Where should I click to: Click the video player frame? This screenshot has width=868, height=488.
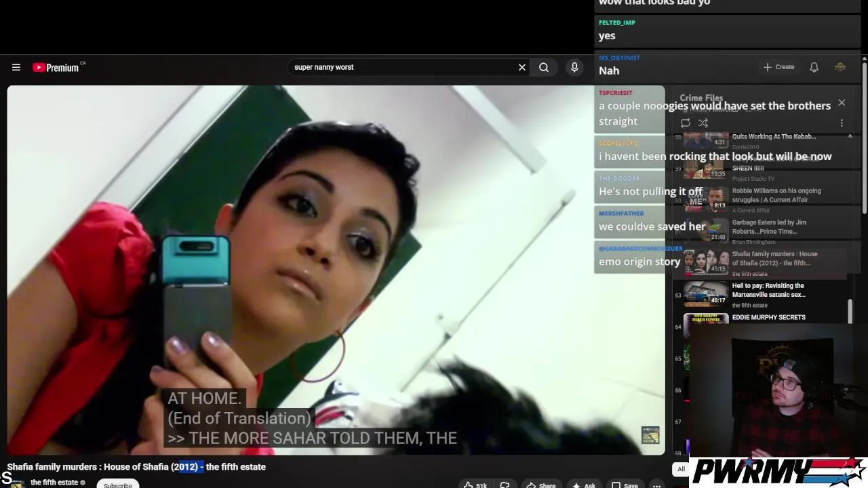(x=336, y=270)
